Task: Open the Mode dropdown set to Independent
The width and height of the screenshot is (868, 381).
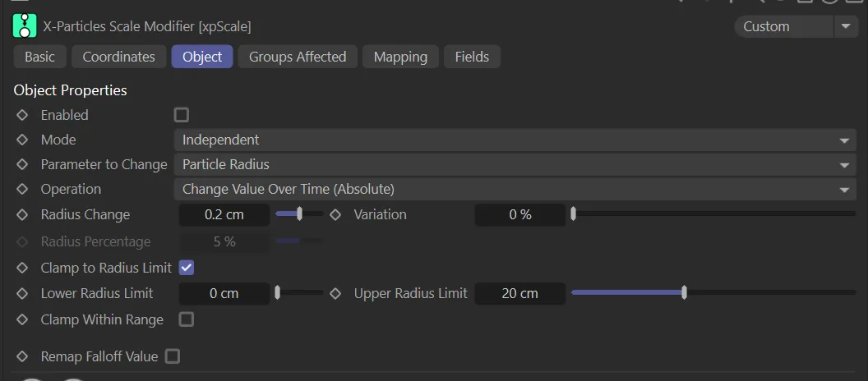Action: [515, 140]
